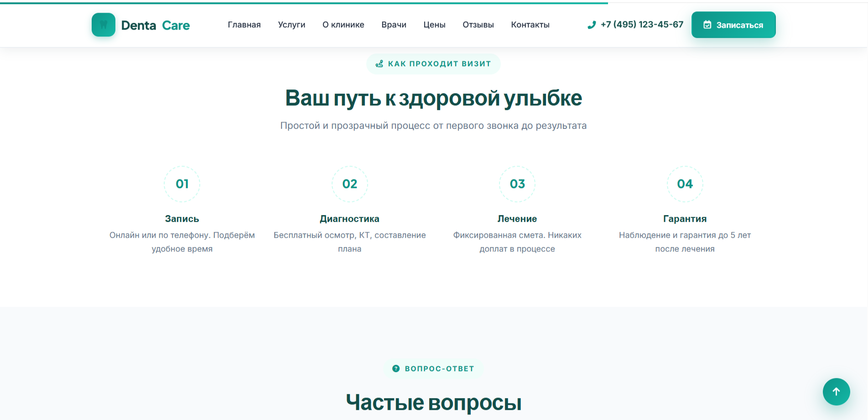
Task: Open the Главная menu item
Action: pos(244,25)
